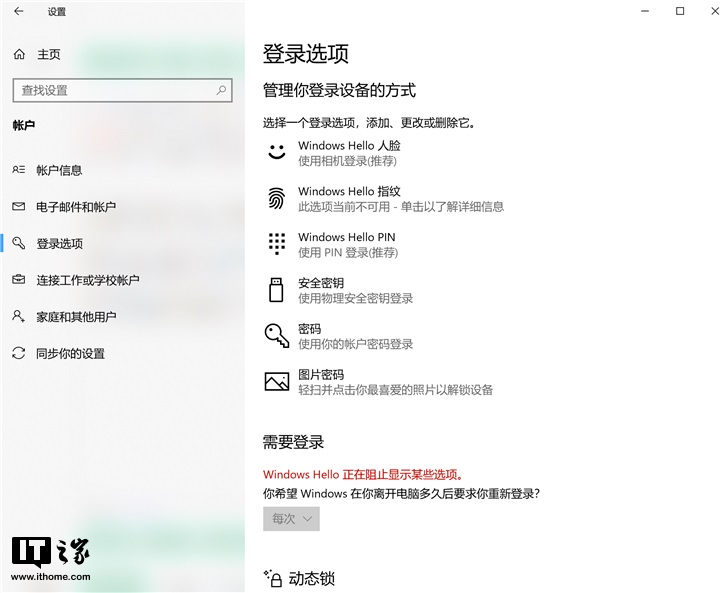The height and width of the screenshot is (593, 728).
Task: Select Windows Hello 指纹 option title
Action: (349, 191)
